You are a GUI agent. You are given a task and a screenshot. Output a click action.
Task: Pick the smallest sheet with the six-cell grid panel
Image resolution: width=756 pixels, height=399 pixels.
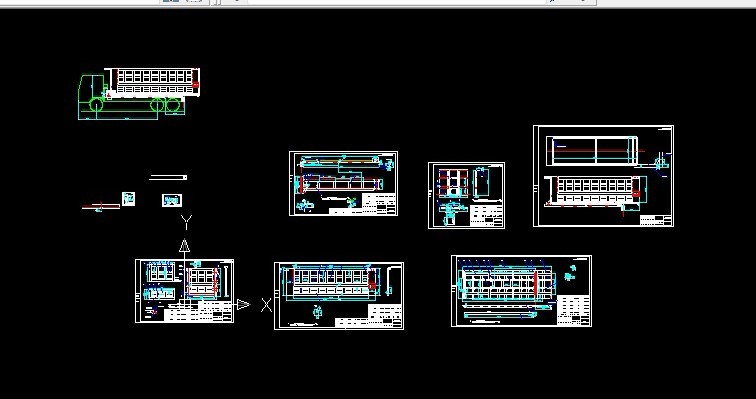(x=466, y=195)
